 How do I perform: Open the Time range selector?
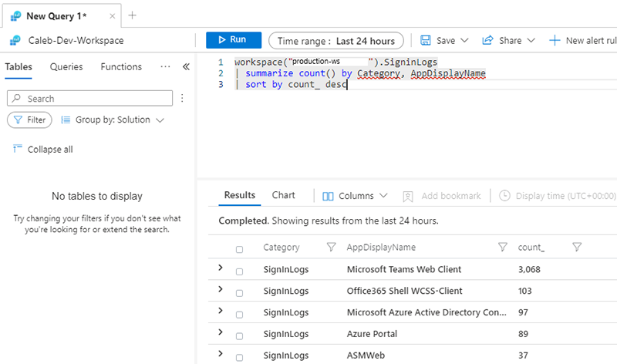tap(336, 41)
